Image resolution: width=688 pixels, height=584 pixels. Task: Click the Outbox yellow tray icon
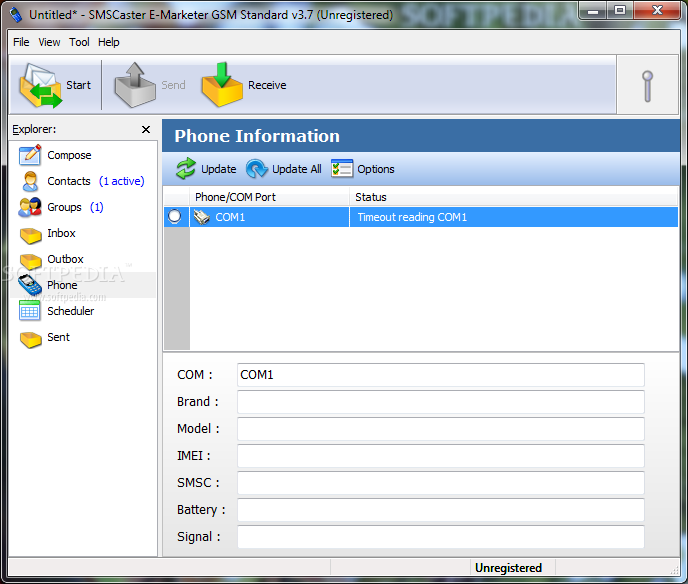(x=31, y=261)
